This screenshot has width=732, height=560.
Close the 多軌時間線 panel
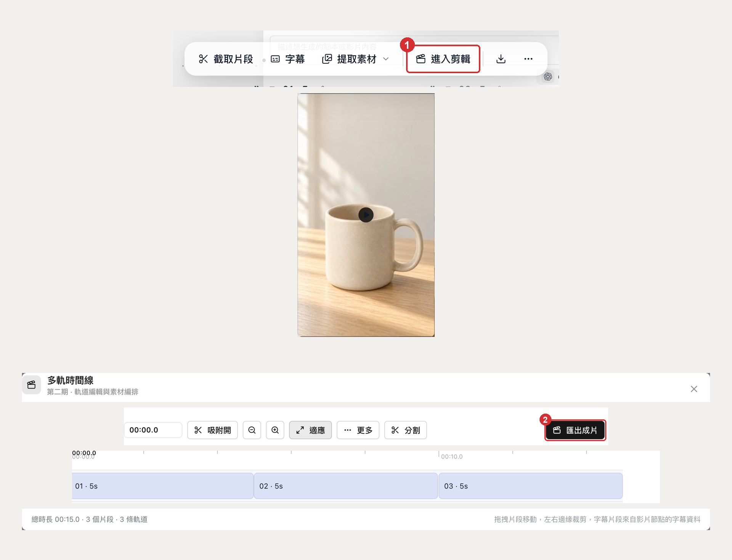(694, 389)
